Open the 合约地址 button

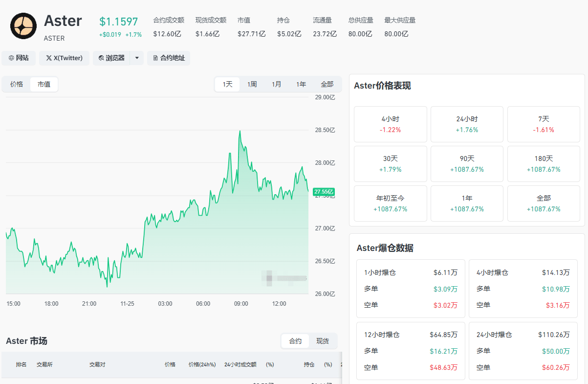pos(169,58)
